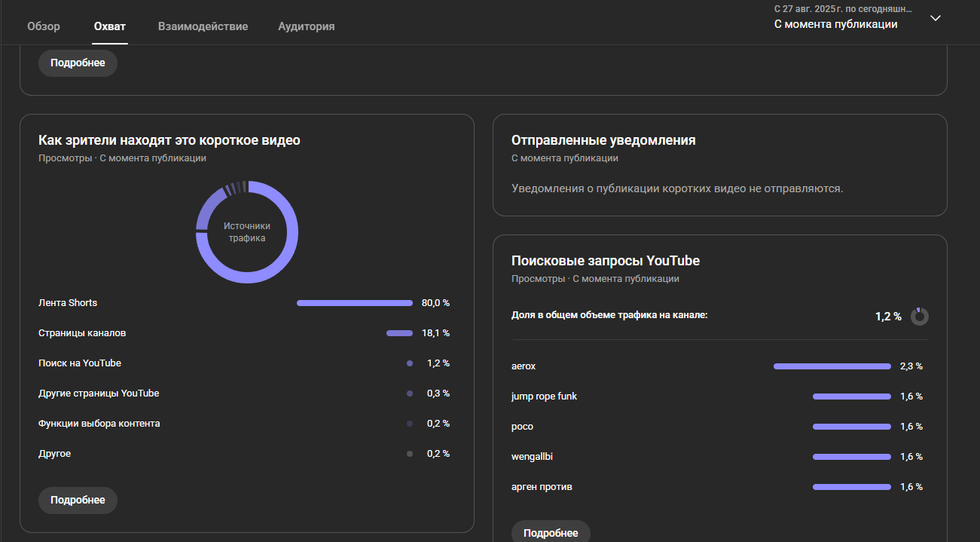
Task: Click the dot marker for Другие страницы YouTube
Action: [x=410, y=393]
